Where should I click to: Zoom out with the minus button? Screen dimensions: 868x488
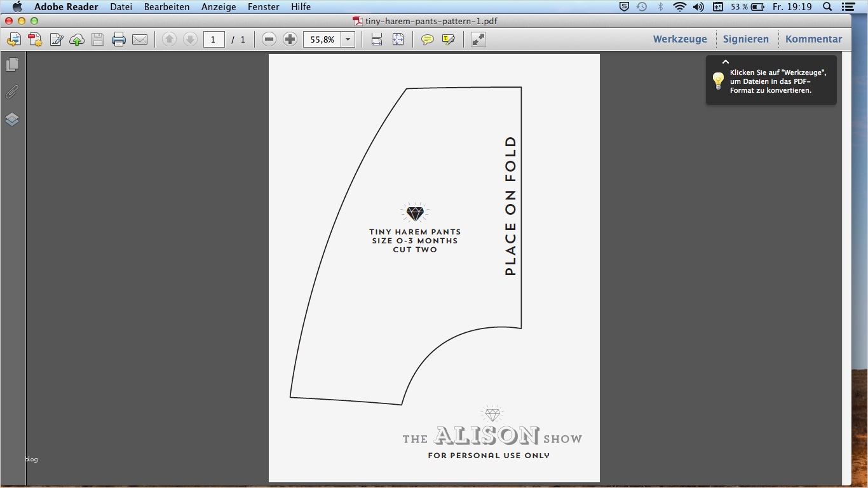[x=269, y=39]
